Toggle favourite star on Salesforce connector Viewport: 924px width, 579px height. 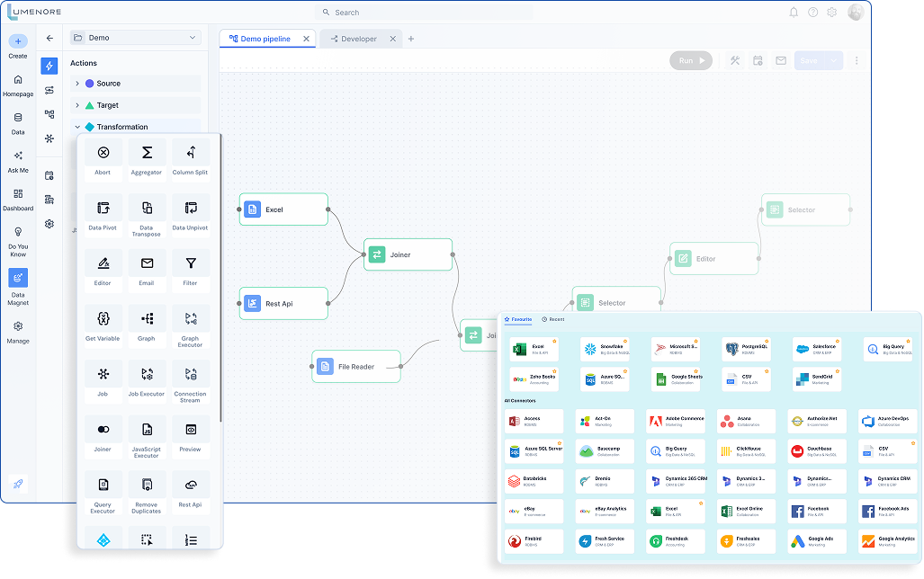[x=838, y=341]
